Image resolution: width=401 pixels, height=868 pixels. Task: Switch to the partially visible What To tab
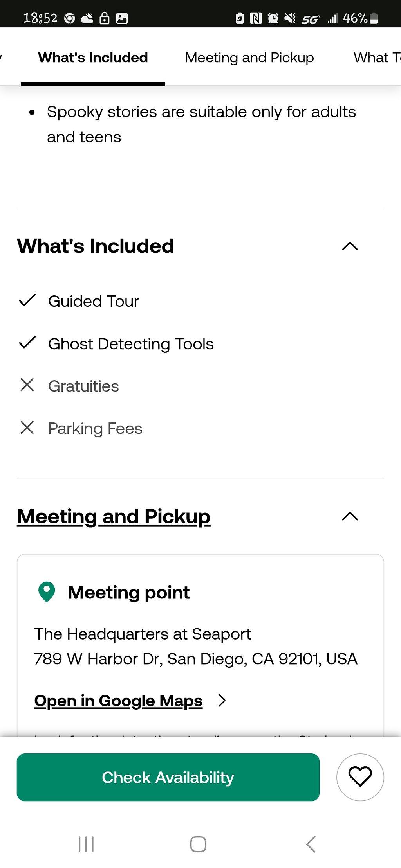[377, 58]
